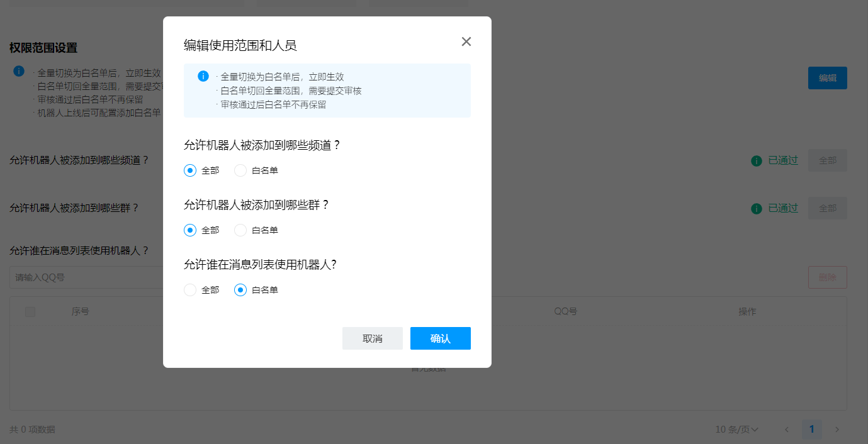Select 全部 for channel permission

tap(190, 170)
